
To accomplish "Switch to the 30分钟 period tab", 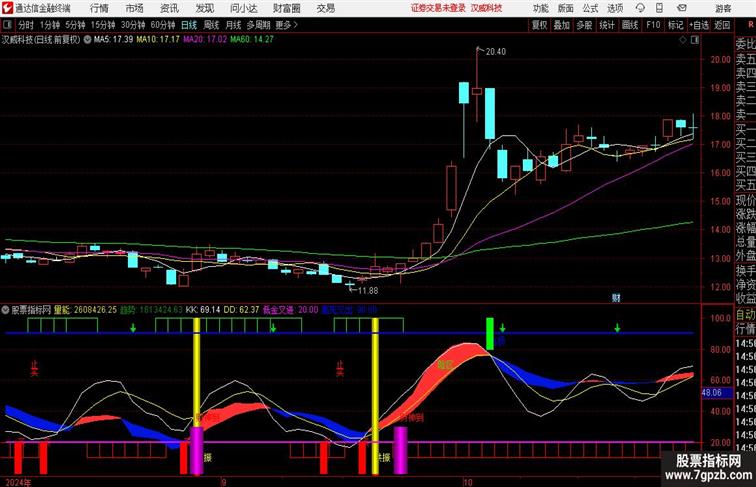I will (133, 25).
